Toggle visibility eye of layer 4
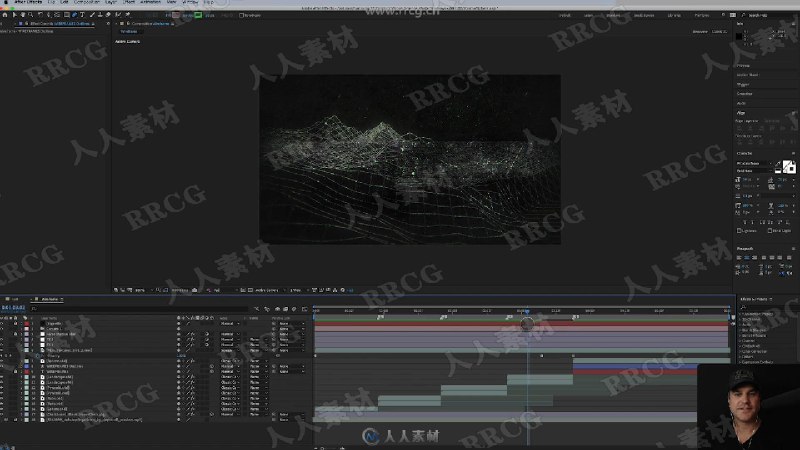800x450 pixels. [2, 339]
